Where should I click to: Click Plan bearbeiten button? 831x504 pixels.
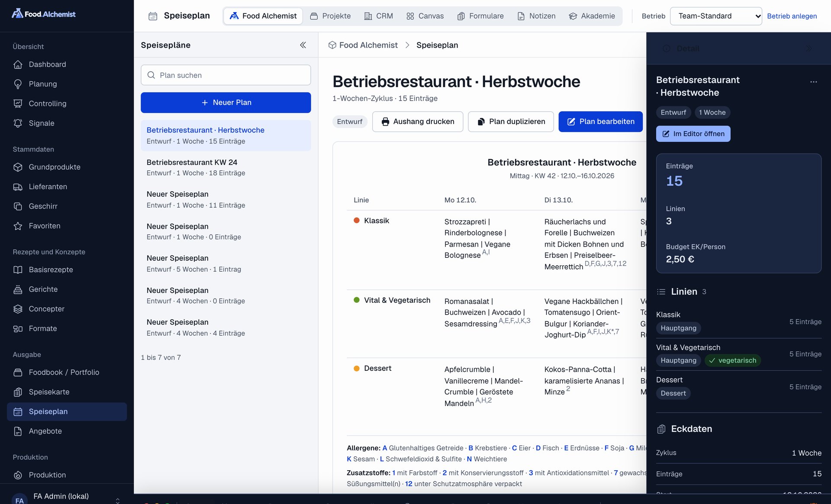600,122
